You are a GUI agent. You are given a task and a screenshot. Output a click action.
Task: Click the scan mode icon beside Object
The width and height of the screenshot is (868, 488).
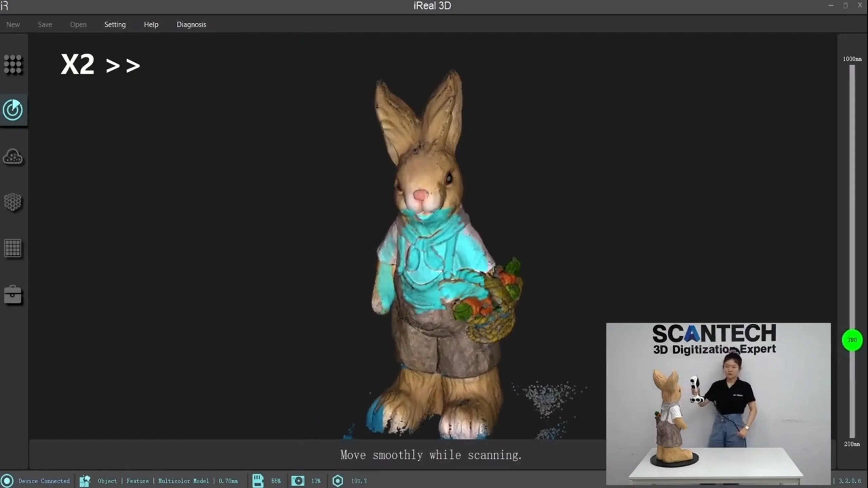click(x=85, y=481)
